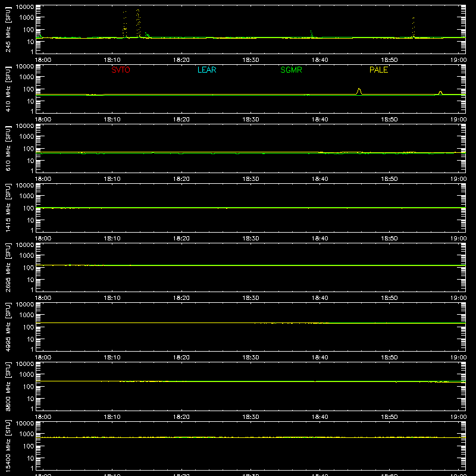Click the 100 y-axis label of the 15400 MHz plot

tap(29, 446)
